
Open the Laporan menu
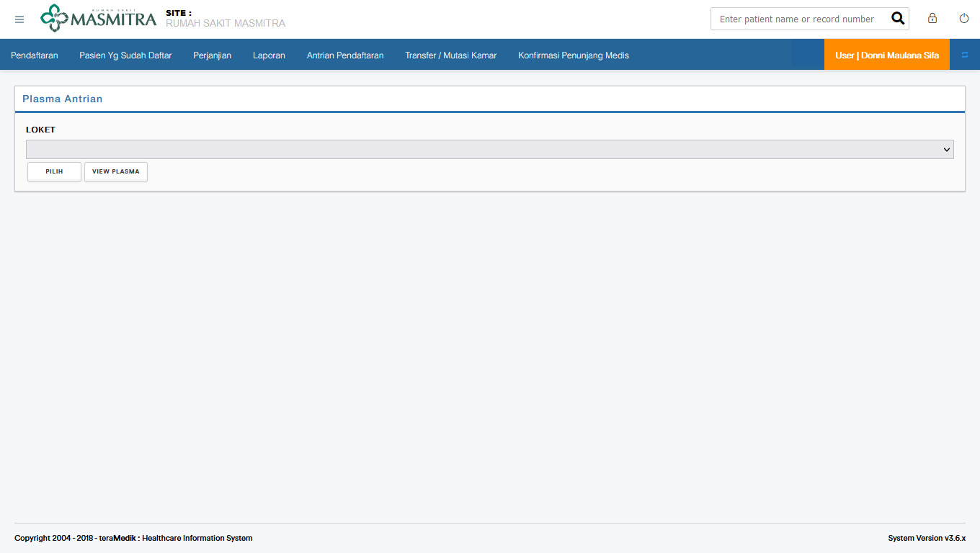(269, 55)
